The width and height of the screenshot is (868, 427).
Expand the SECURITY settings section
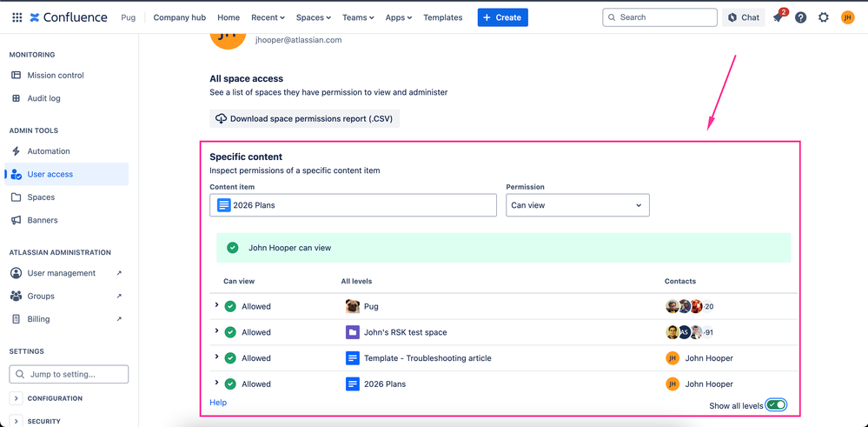16,422
